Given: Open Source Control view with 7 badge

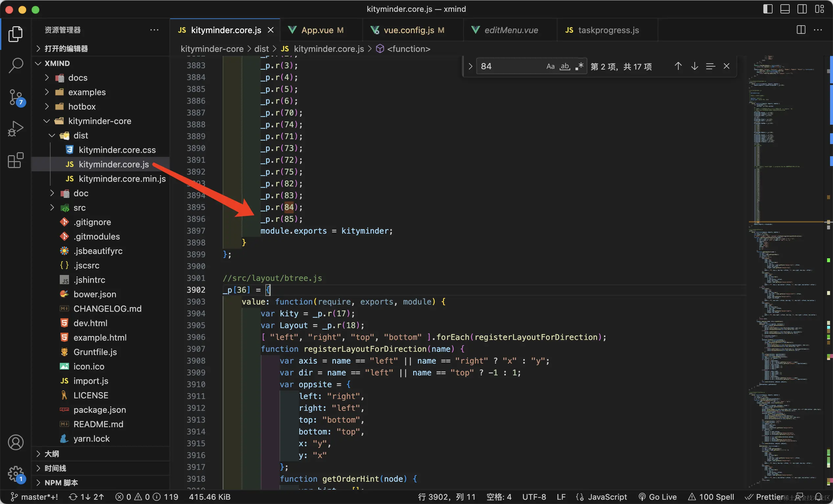Looking at the screenshot, I should (x=15, y=97).
